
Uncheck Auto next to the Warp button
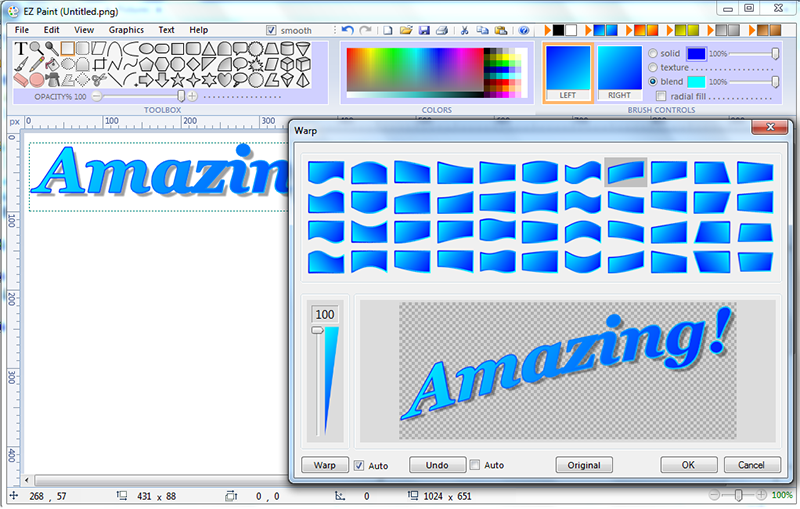(x=359, y=465)
